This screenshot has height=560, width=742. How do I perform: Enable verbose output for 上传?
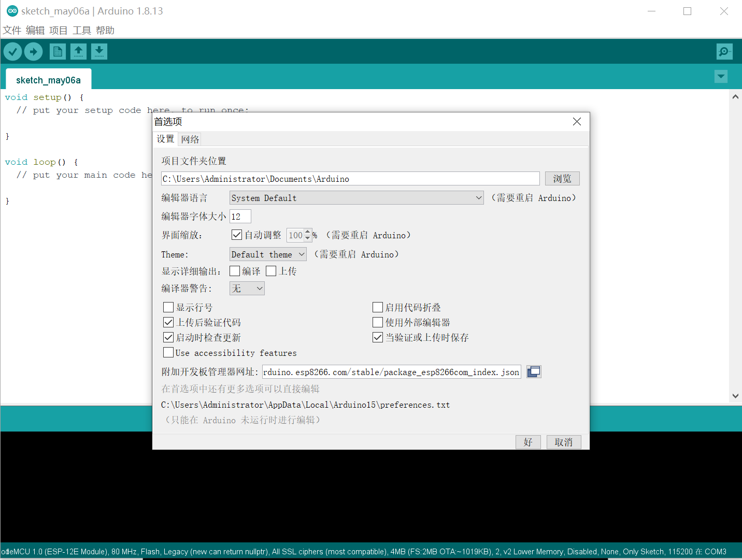pos(271,271)
